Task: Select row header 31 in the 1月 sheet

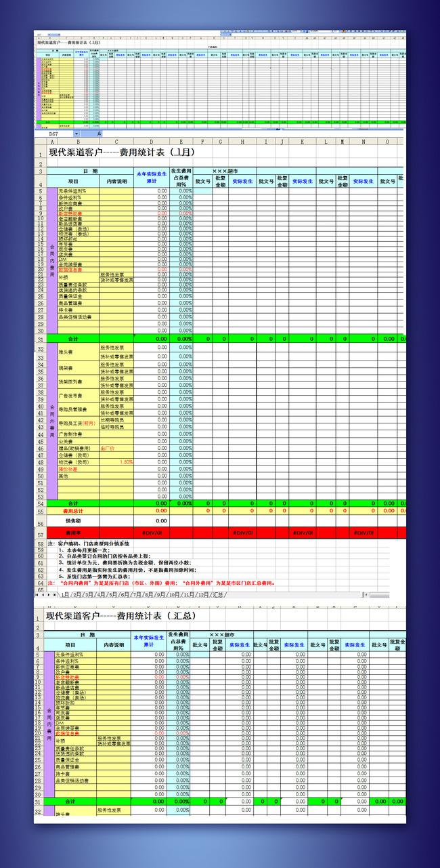Action: point(40,338)
